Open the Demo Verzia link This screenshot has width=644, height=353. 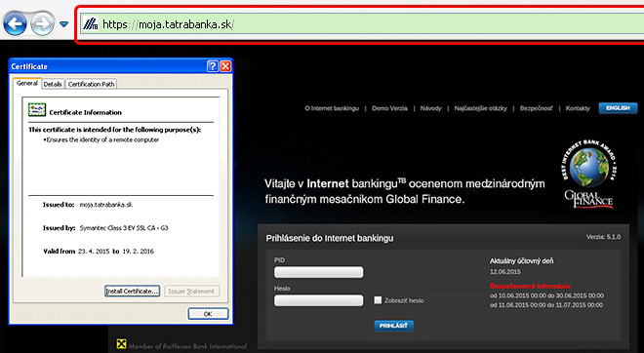pyautogui.click(x=389, y=108)
